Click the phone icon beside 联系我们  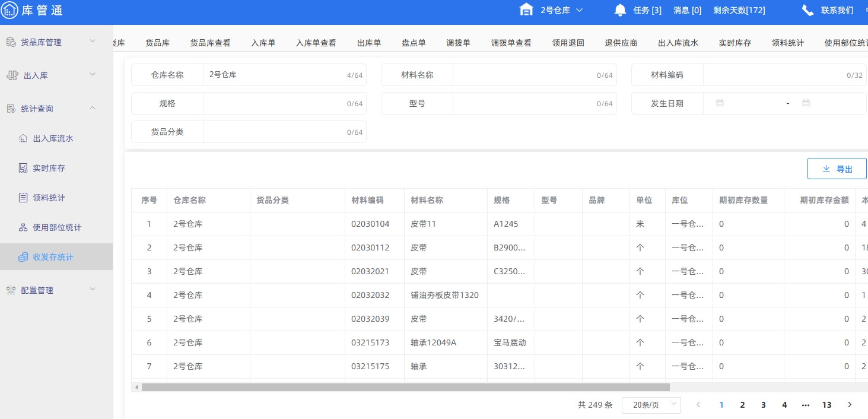click(x=807, y=9)
